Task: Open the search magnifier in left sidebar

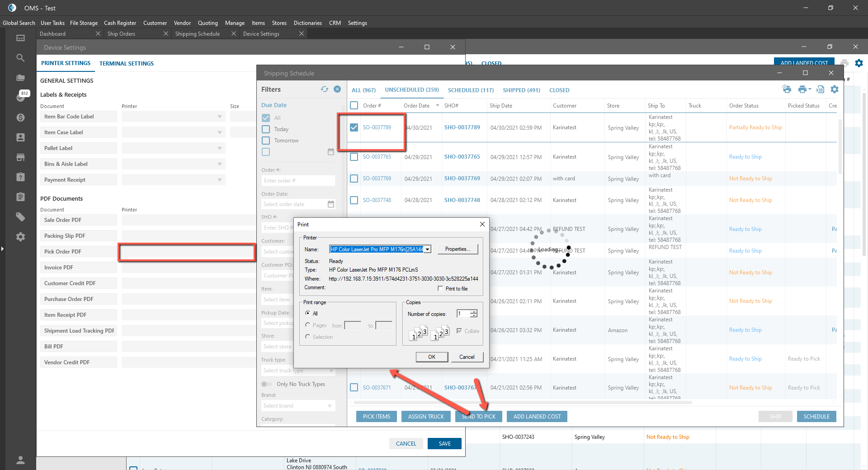Action: point(20,58)
